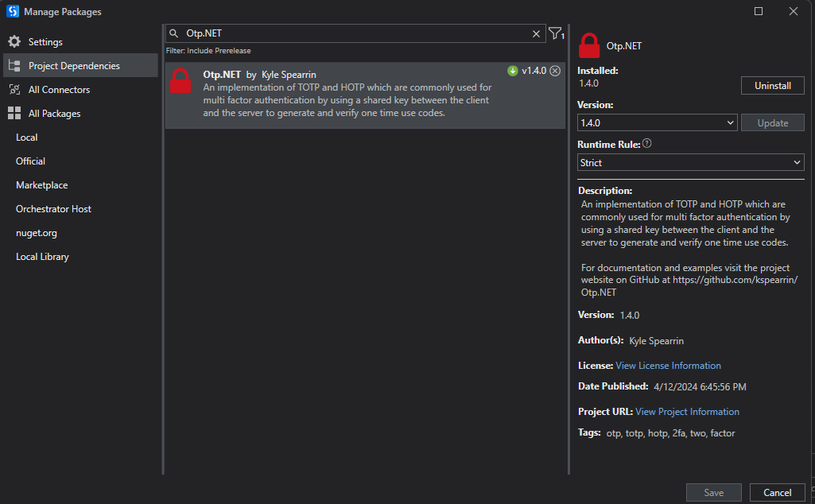Switch to the Local Library feed
The width and height of the screenshot is (815, 504).
(42, 257)
